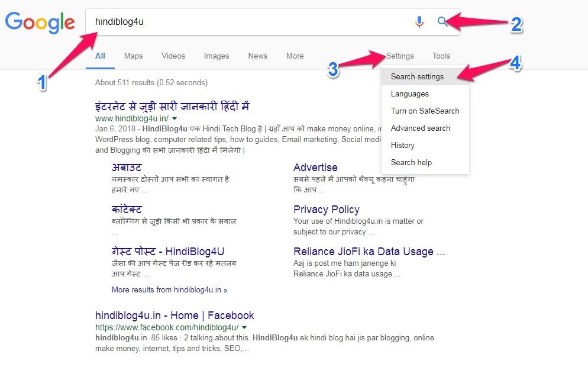
Task: Open Search help entry
Action: (411, 162)
